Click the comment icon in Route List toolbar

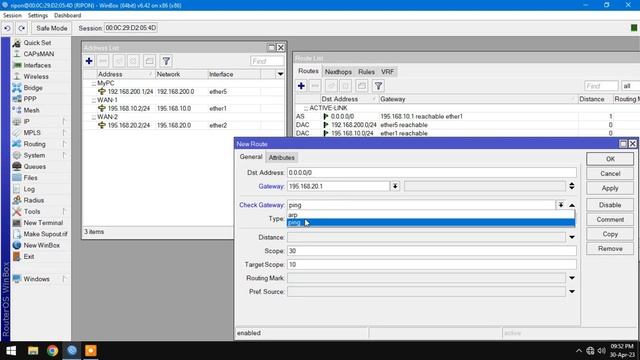362,86
